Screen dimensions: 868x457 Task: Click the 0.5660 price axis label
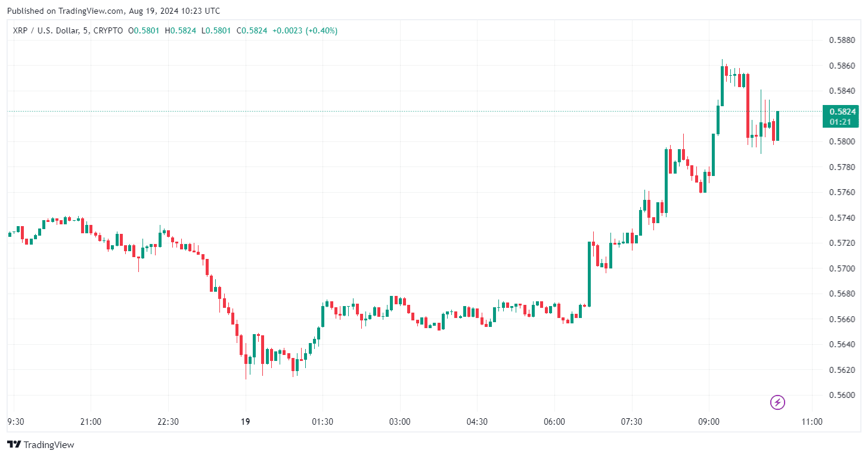(842, 319)
